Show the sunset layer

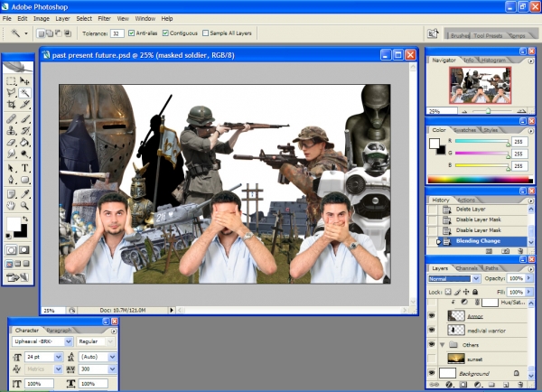point(432,359)
